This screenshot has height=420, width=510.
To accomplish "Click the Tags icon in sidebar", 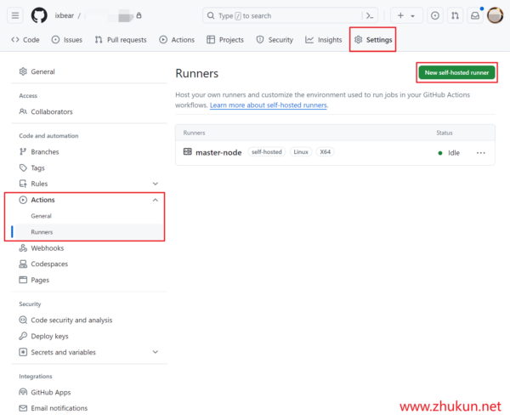I will point(23,167).
